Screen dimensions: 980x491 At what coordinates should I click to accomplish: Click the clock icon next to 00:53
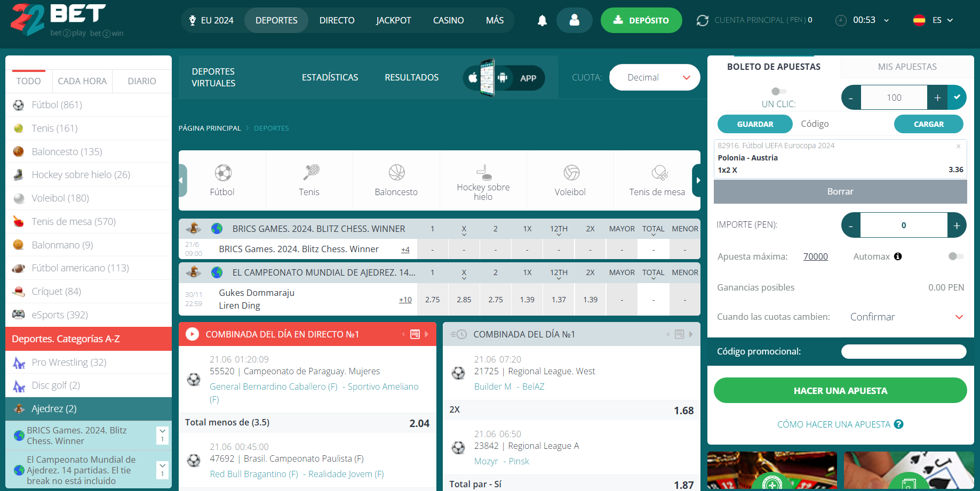[x=841, y=20]
